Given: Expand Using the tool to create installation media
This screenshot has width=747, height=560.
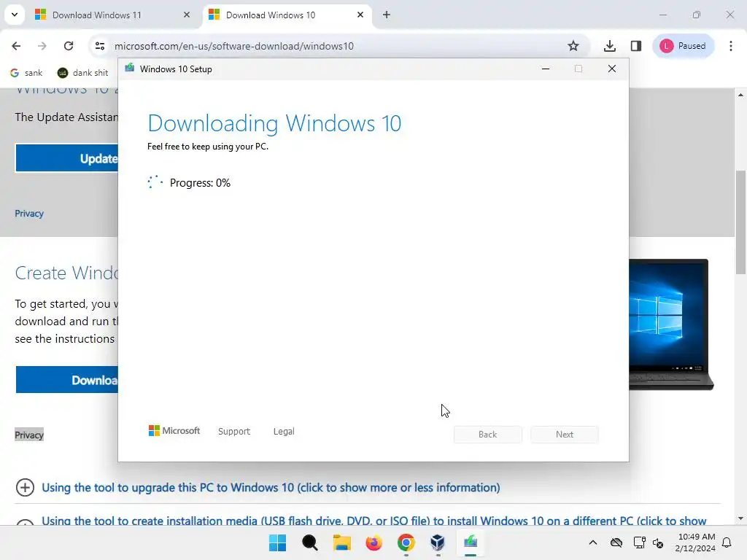Looking at the screenshot, I should [374, 521].
